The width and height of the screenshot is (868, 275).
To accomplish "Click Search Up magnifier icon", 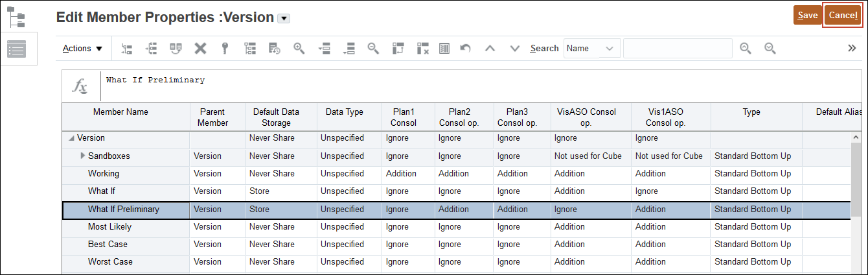I will click(746, 48).
